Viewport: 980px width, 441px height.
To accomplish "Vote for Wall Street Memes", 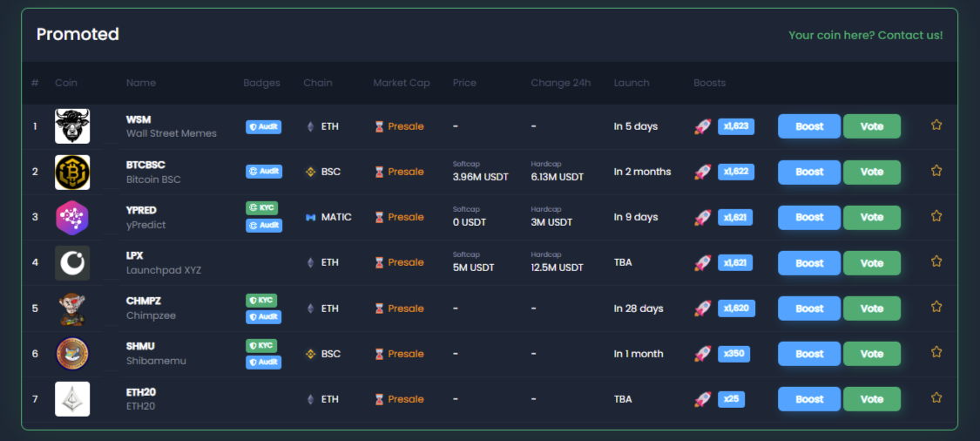I will coord(872,126).
